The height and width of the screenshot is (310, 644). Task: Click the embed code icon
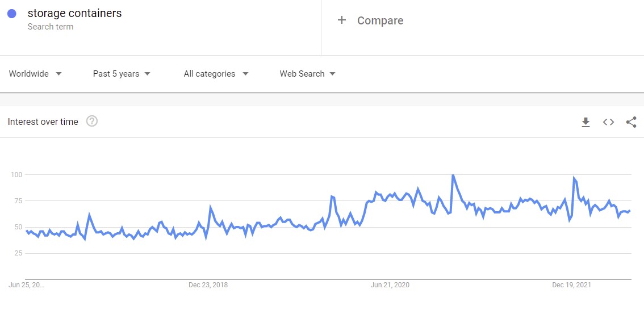click(608, 122)
